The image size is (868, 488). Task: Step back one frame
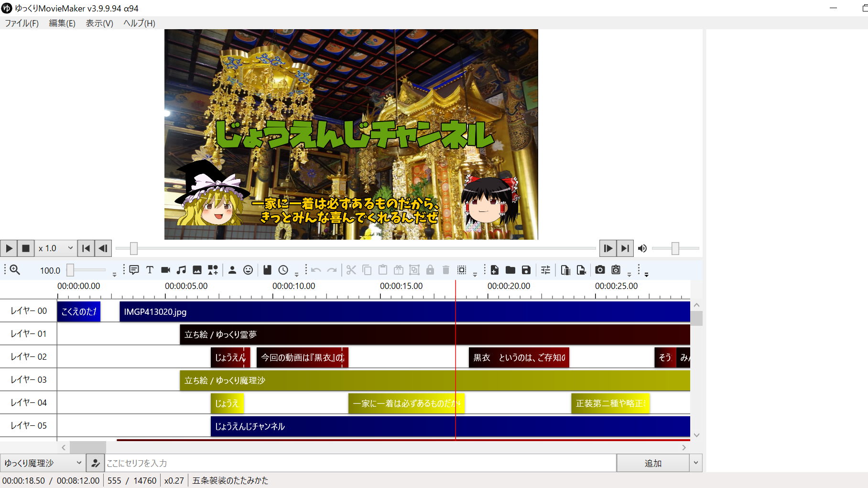tap(103, 248)
